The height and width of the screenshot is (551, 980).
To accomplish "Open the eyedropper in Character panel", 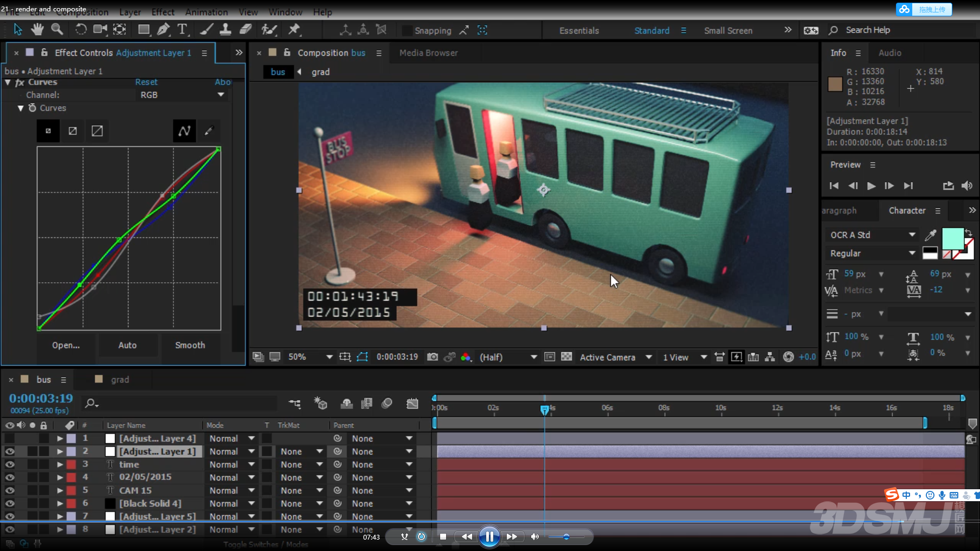I will (x=931, y=235).
